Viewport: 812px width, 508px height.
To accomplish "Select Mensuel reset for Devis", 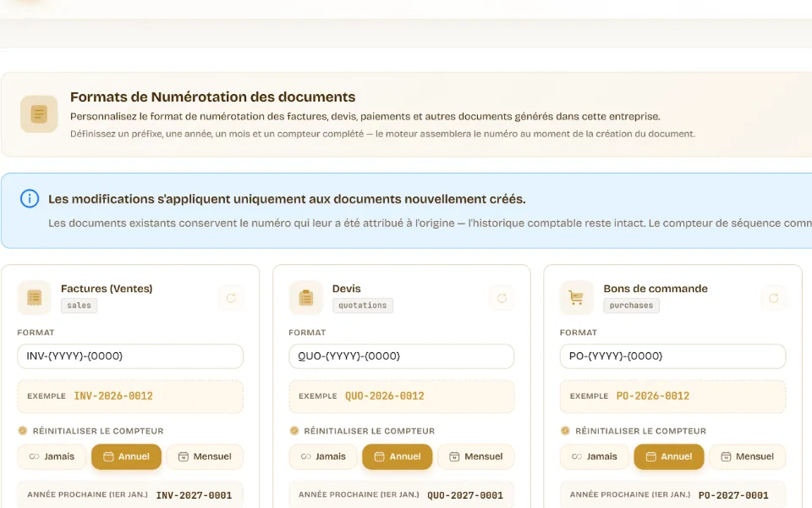I will coord(476,456).
